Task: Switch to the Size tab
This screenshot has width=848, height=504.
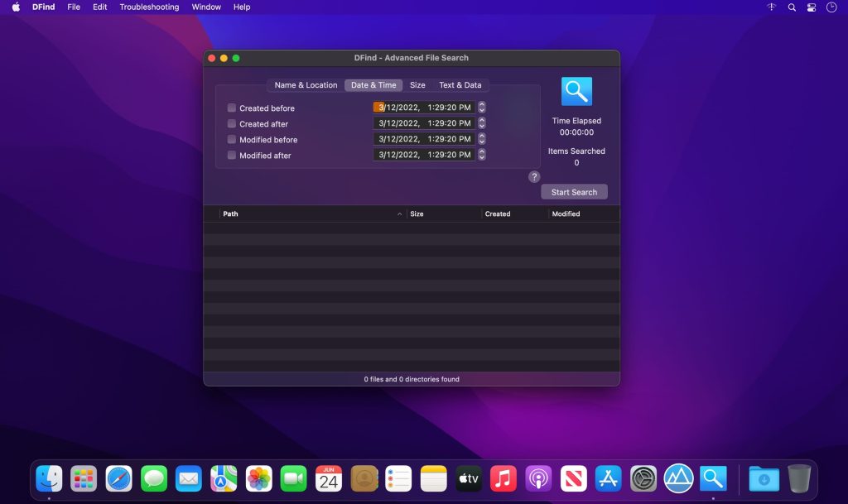Action: [x=417, y=84]
